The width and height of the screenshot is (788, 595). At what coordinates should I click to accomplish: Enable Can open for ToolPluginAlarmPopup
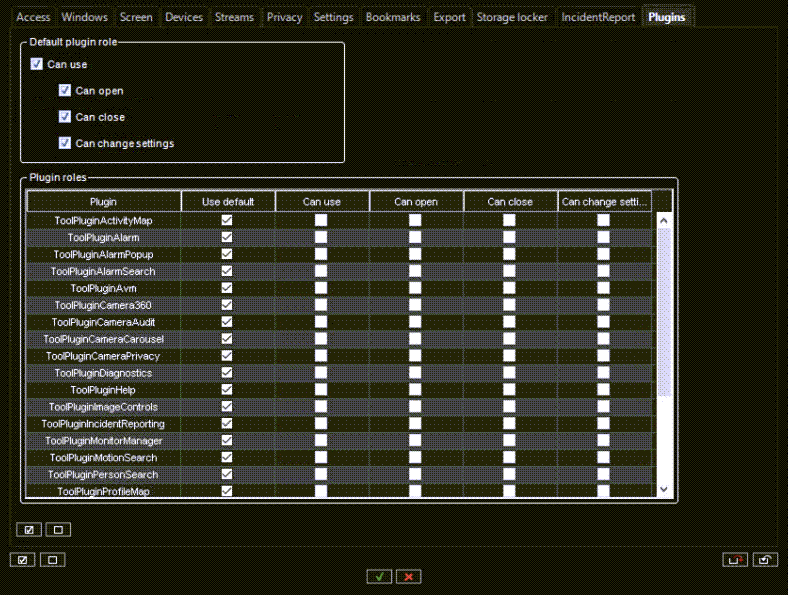[415, 254]
